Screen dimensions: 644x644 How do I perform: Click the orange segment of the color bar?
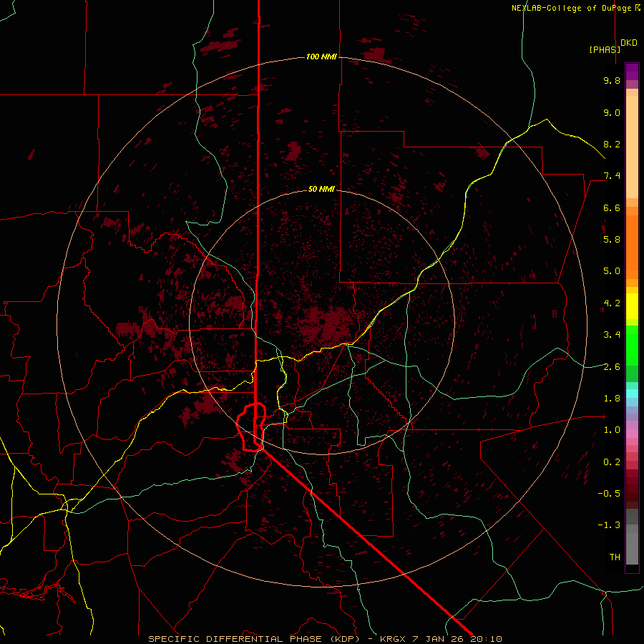click(x=632, y=246)
